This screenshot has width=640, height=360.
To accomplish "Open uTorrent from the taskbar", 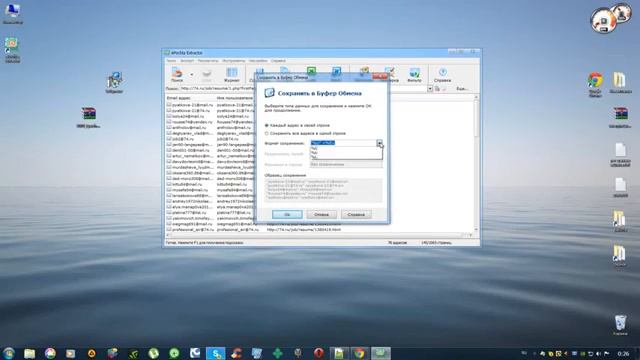I will tap(153, 353).
